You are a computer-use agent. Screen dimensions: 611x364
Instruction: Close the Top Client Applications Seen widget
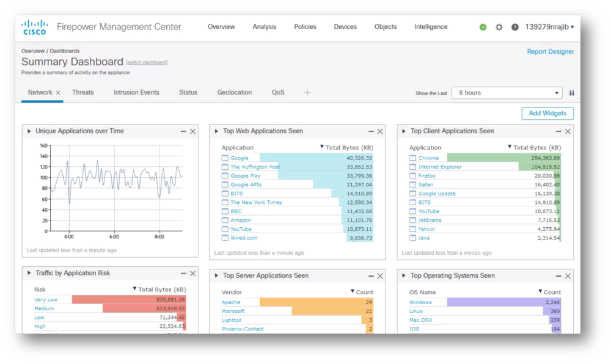click(568, 131)
